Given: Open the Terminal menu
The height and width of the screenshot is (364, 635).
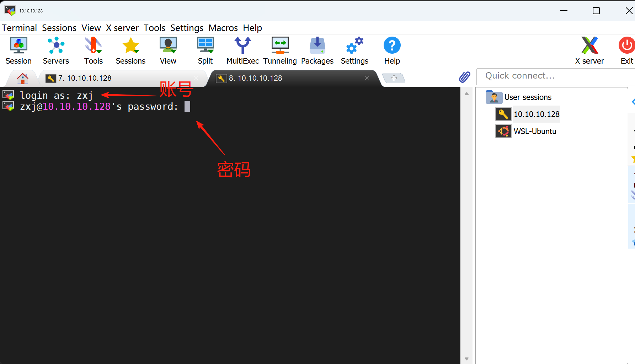Looking at the screenshot, I should [20, 28].
